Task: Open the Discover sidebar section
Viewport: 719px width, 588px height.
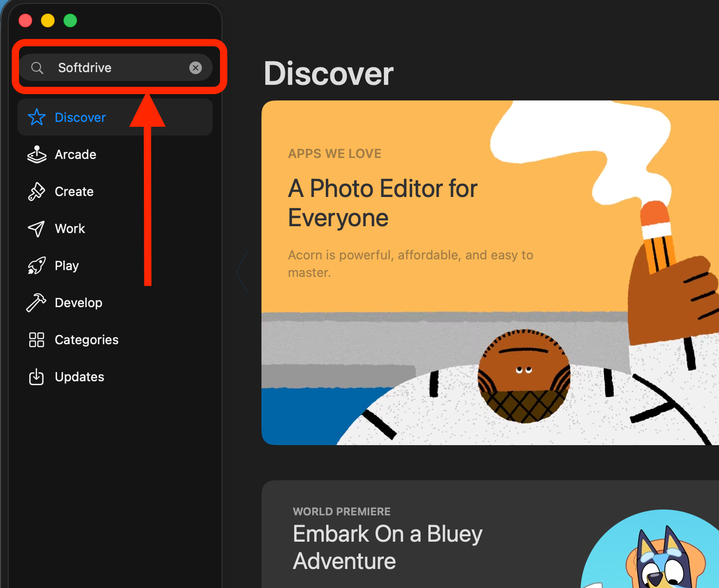Action: [x=115, y=117]
